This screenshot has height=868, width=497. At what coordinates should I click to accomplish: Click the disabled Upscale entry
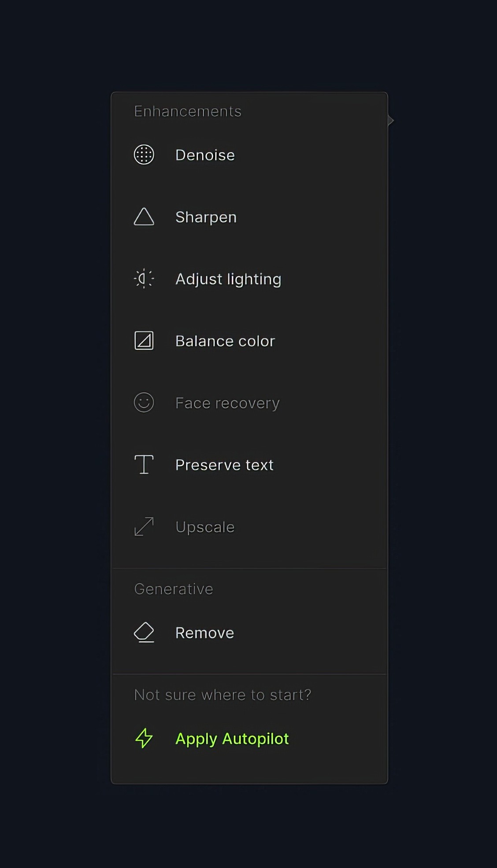tap(204, 526)
